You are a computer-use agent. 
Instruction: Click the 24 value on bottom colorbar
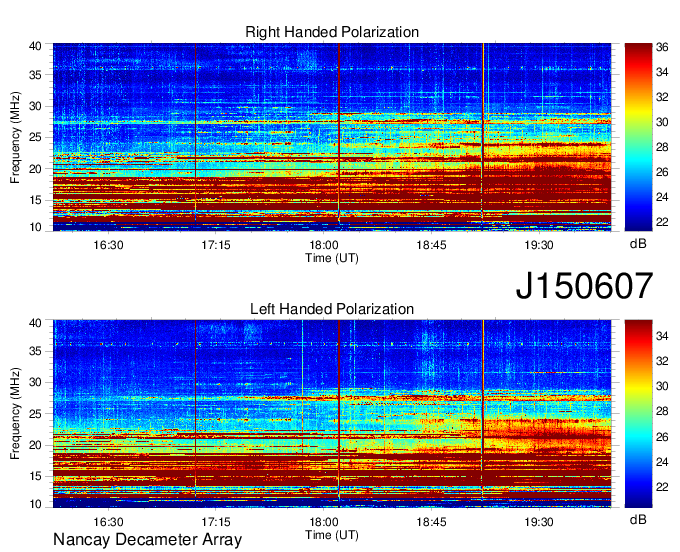point(662,462)
